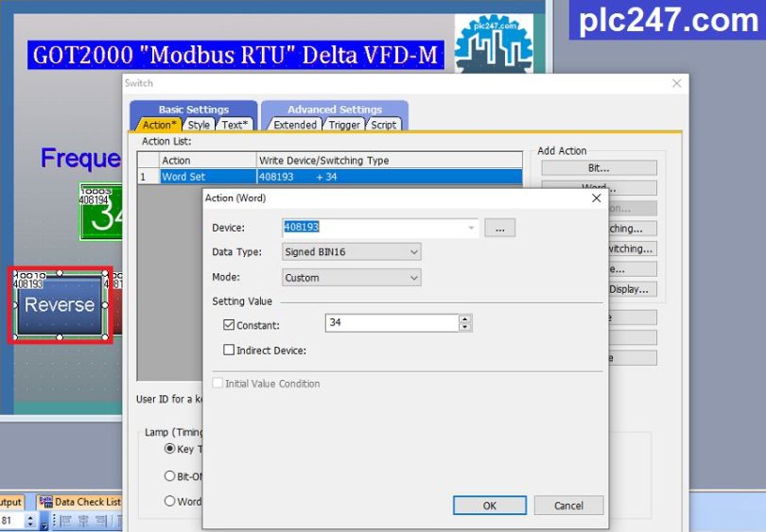Click the Bit... add action button
The image size is (766, 532).
(599, 168)
